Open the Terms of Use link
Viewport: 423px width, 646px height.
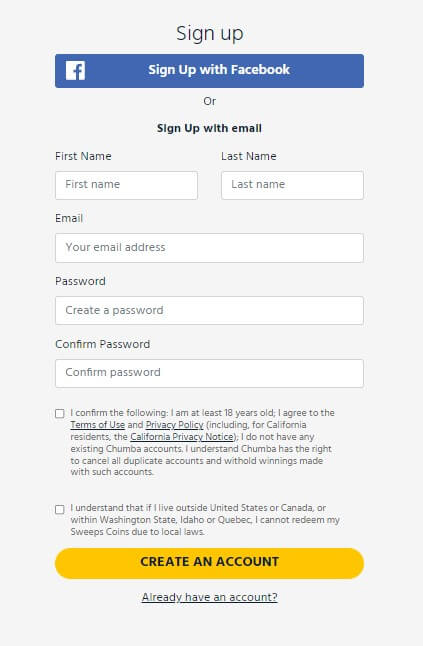(x=98, y=425)
